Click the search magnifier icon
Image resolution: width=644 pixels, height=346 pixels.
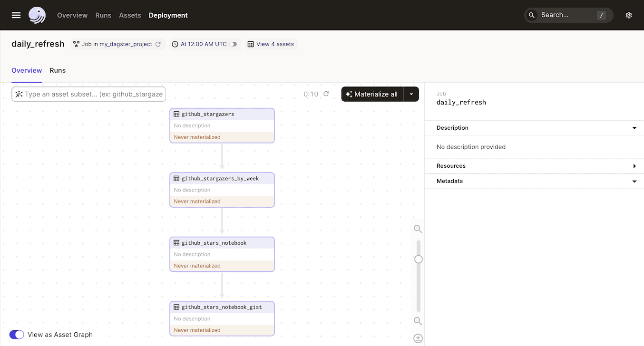pyautogui.click(x=532, y=15)
